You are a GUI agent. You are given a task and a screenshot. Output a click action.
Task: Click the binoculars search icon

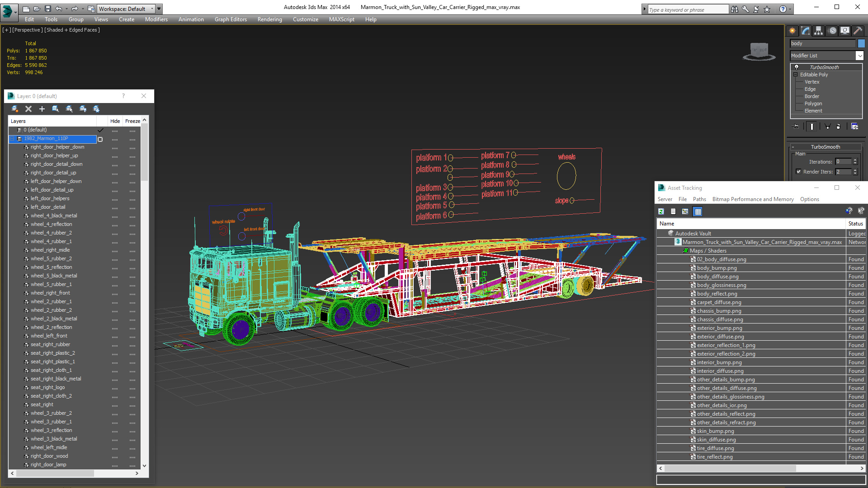click(x=735, y=9)
